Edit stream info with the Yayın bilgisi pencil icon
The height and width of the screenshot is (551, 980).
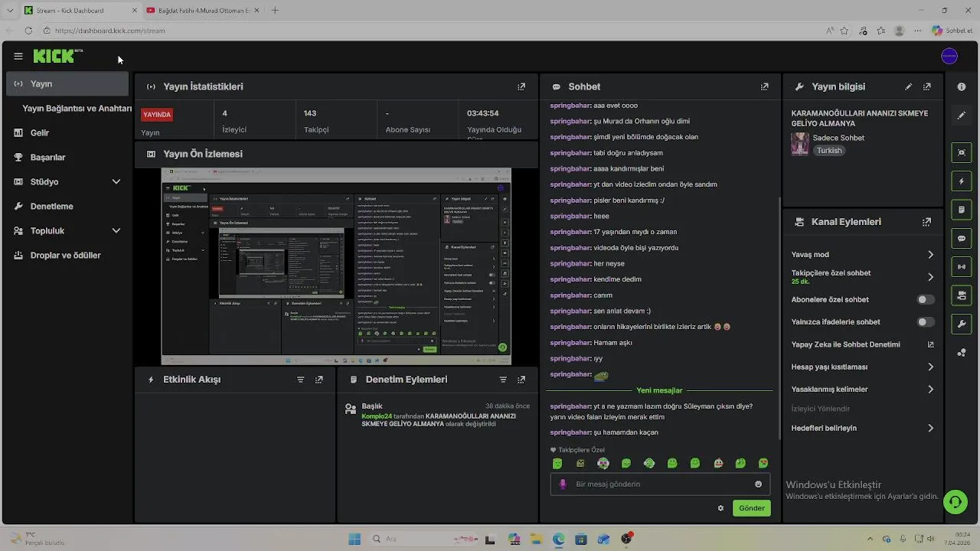(908, 87)
